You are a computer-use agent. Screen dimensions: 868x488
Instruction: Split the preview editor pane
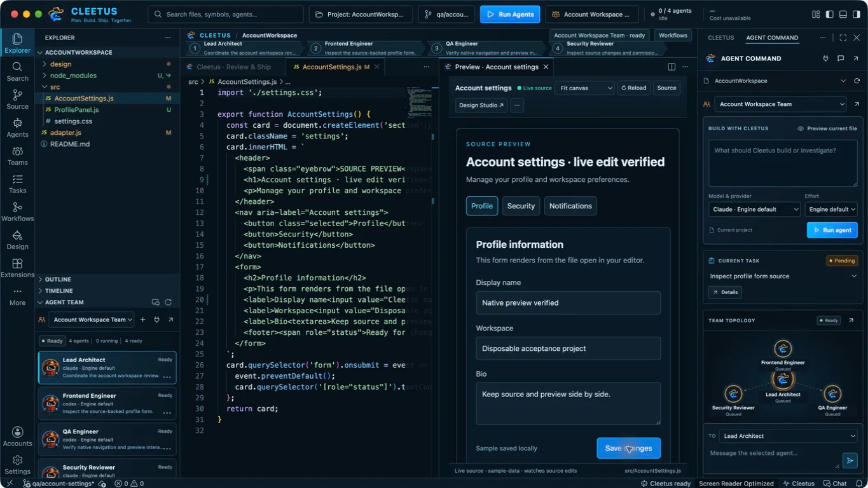pos(672,67)
